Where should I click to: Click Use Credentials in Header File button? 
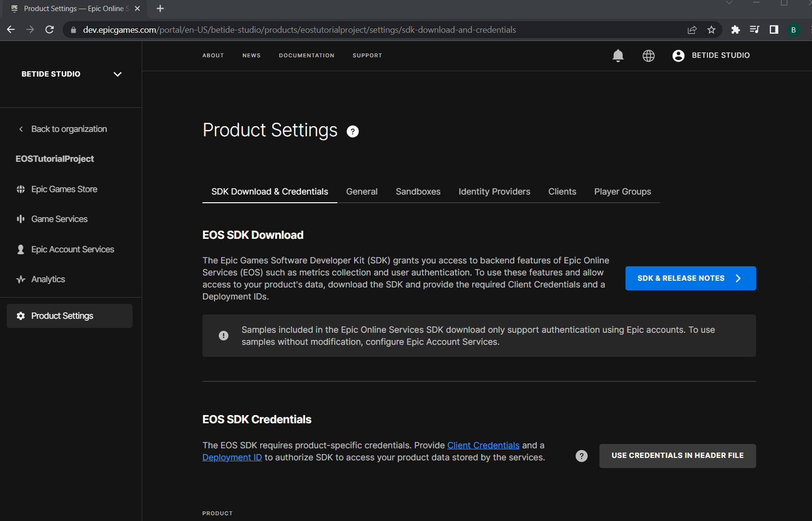[x=677, y=456]
